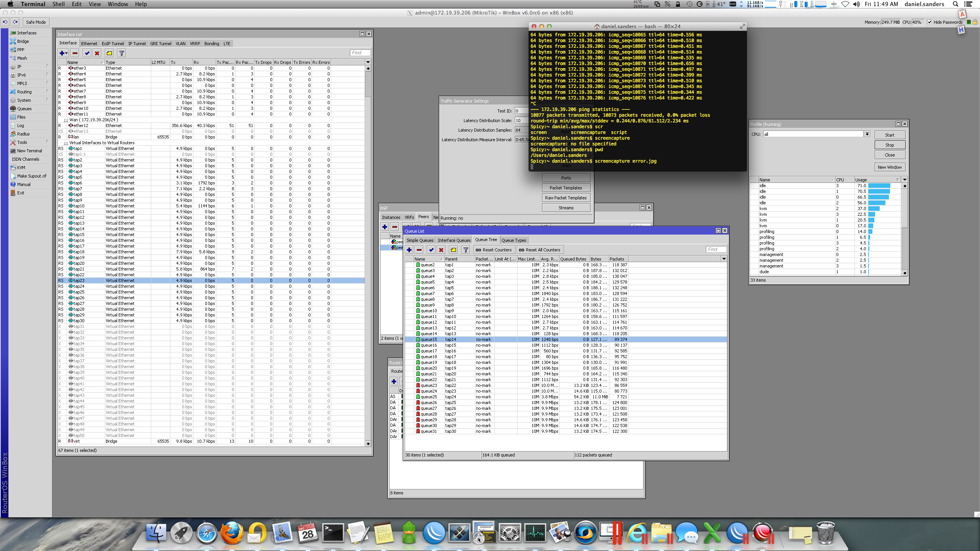Switch to the EoIP Tunnel tab
The height and width of the screenshot is (551, 980).
pos(113,44)
